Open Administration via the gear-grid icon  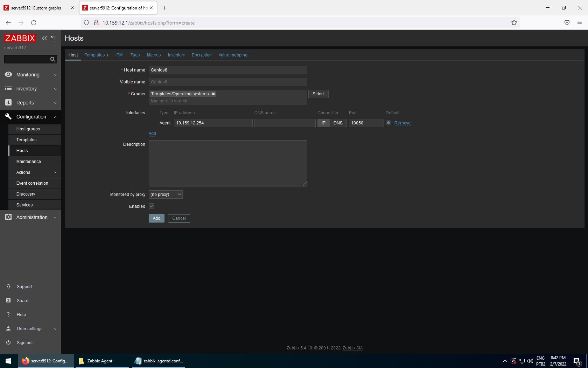click(x=8, y=217)
